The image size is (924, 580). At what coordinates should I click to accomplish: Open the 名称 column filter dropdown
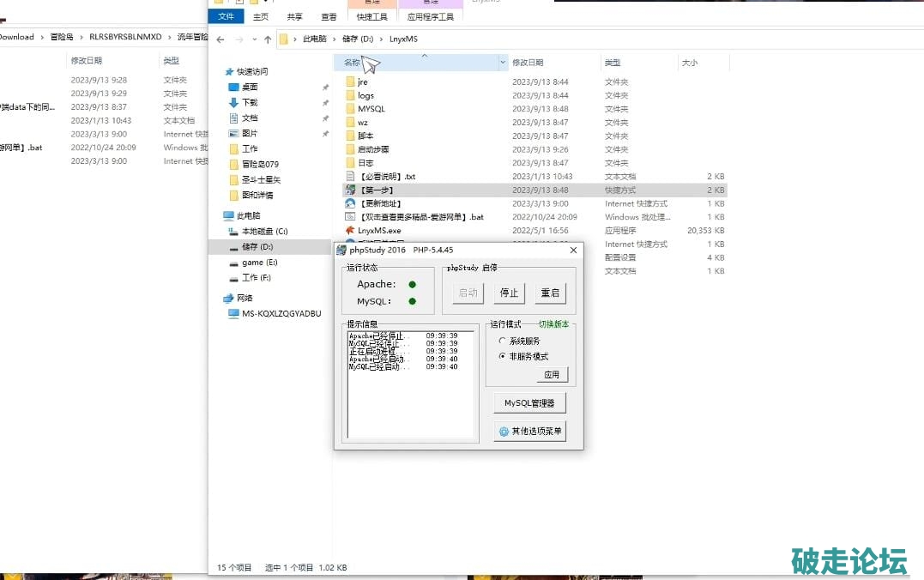coord(503,63)
